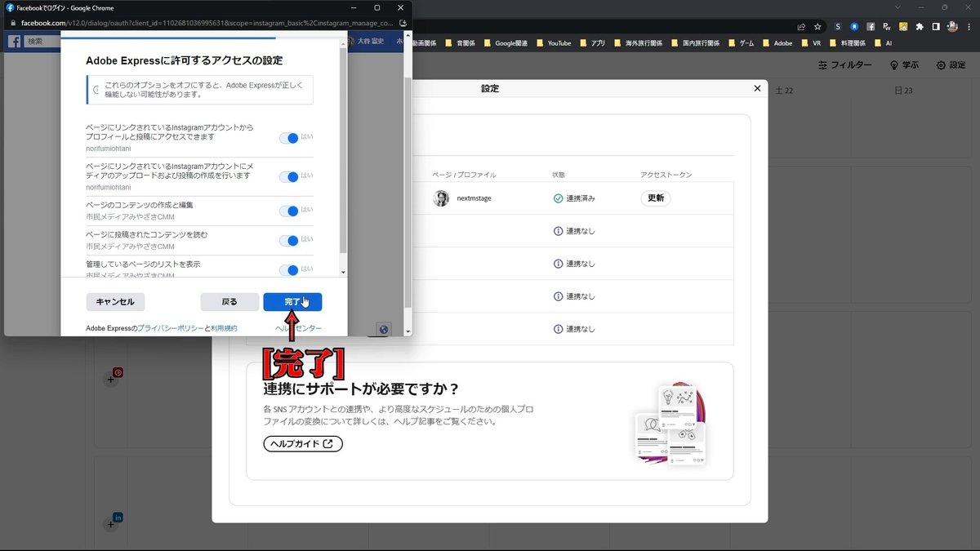Open the ヘルプガイド button
The image size is (980, 551).
coord(302,444)
